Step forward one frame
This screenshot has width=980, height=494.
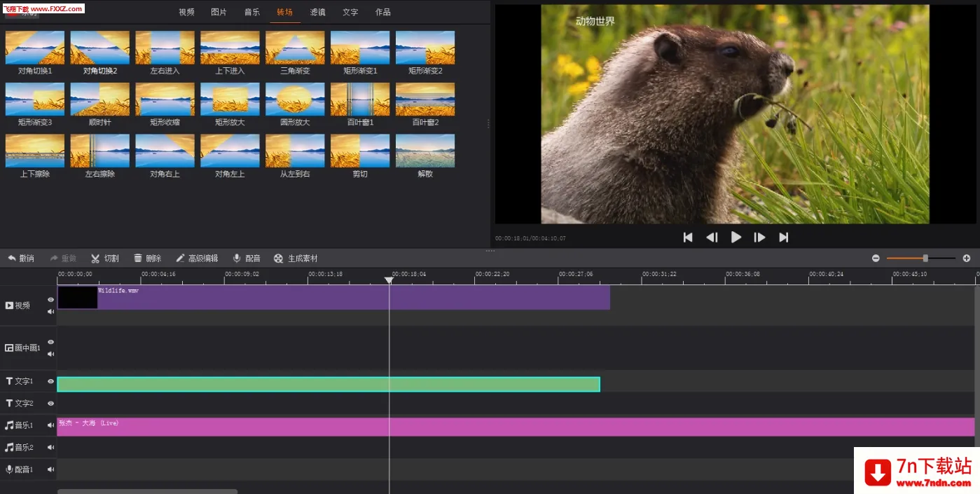(759, 238)
